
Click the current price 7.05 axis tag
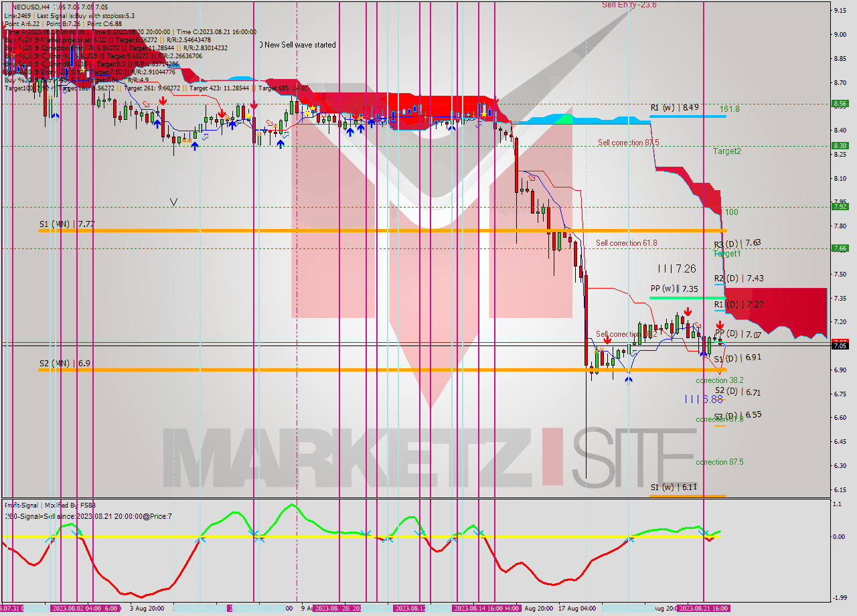coord(840,345)
